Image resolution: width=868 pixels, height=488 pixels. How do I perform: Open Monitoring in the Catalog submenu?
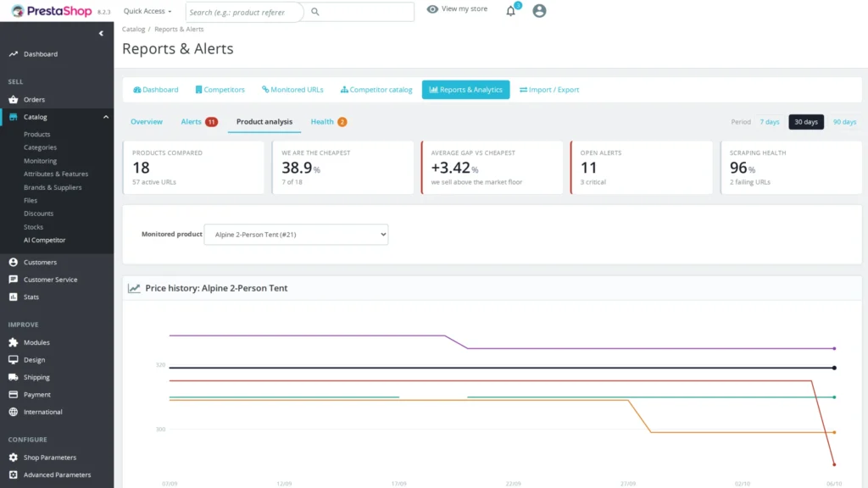pos(41,161)
